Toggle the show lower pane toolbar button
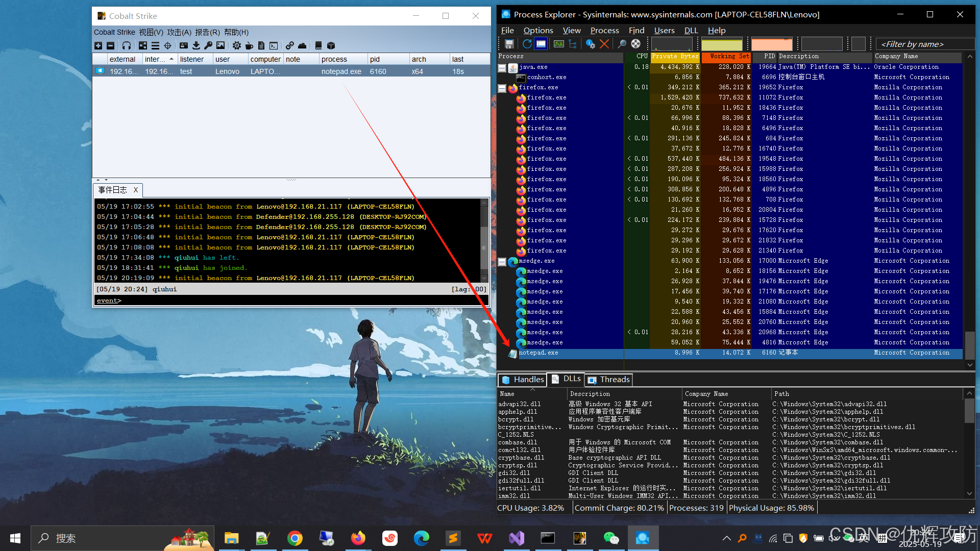 (x=541, y=44)
